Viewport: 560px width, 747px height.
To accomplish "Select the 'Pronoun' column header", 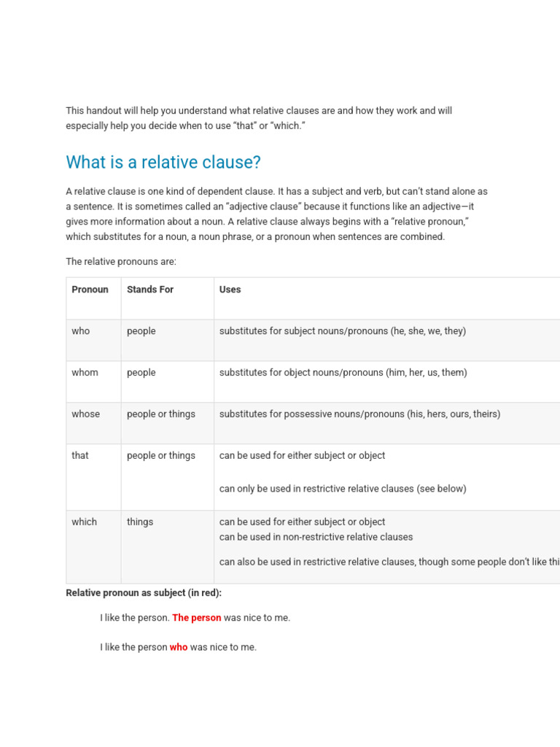I will click(90, 290).
